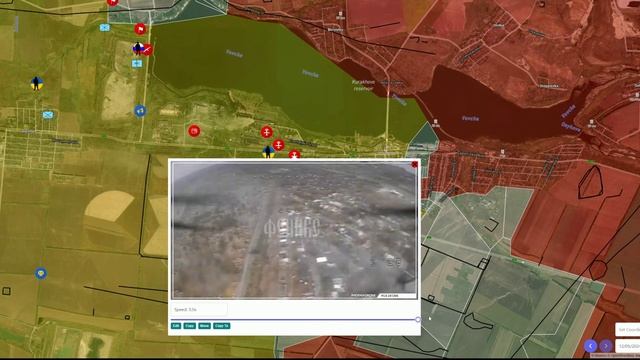The height and width of the screenshot is (360, 640).
Task: Select blue unit rectangle in western village
Action: 48,115
